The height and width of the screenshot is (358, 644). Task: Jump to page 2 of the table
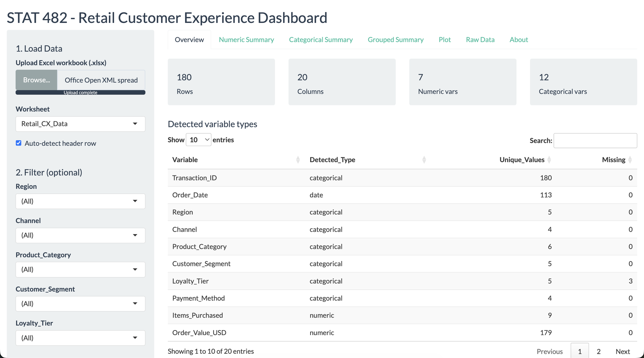(x=599, y=352)
